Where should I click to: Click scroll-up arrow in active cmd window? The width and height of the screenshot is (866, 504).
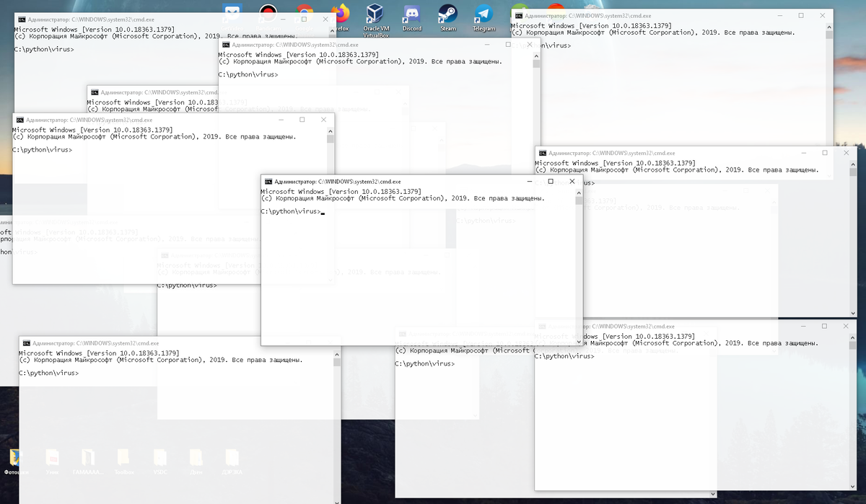(x=579, y=192)
